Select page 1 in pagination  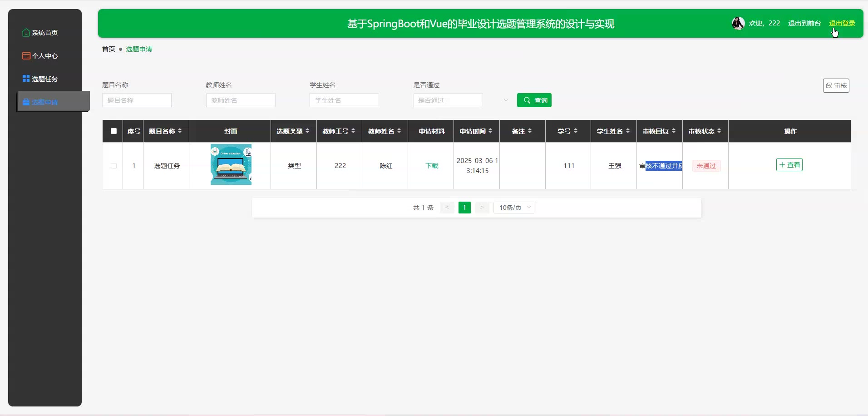(x=464, y=208)
